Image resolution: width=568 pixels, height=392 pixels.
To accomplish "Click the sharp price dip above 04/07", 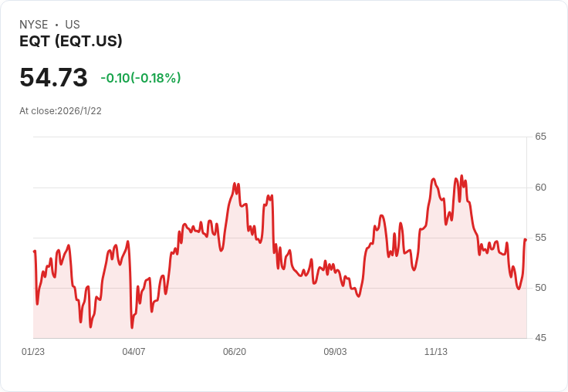I will click(132, 328).
